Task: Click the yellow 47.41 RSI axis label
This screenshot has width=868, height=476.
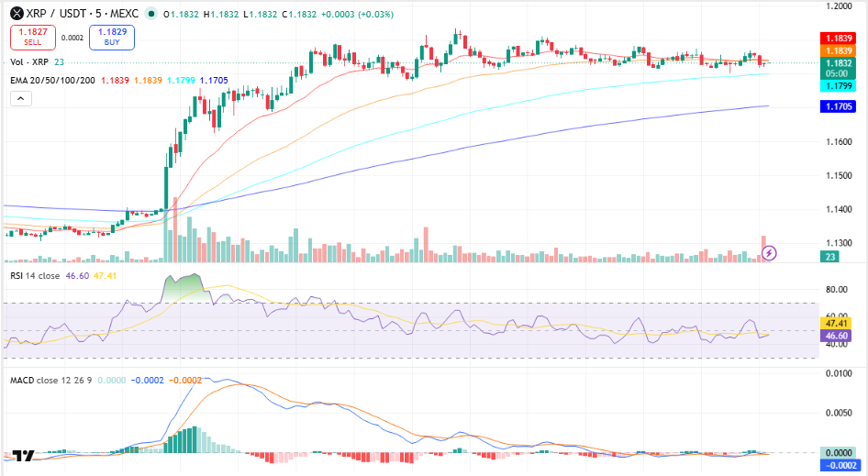Action: click(836, 323)
